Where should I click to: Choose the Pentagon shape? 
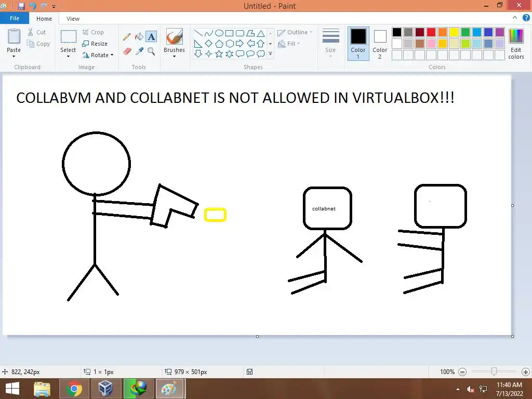point(219,44)
